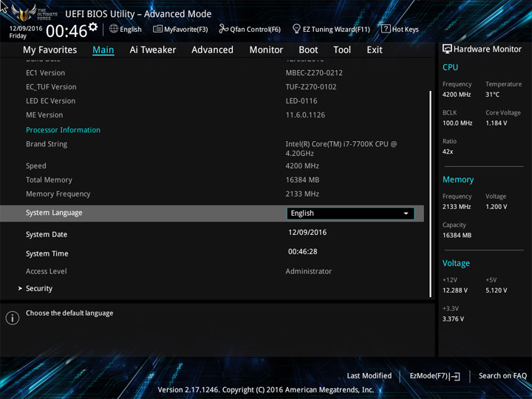Switch to the Boot tab
Viewport: 532px width, 399px height.
click(x=308, y=50)
